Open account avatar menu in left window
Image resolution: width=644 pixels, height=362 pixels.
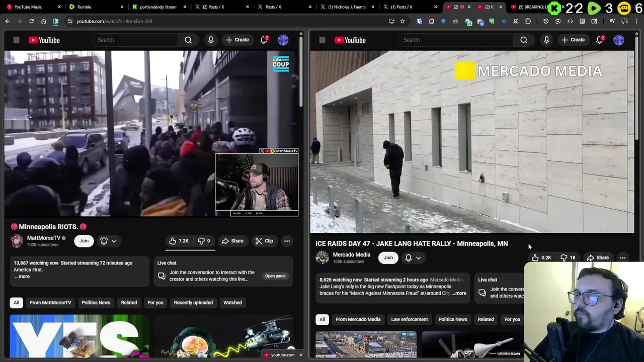pos(283,40)
